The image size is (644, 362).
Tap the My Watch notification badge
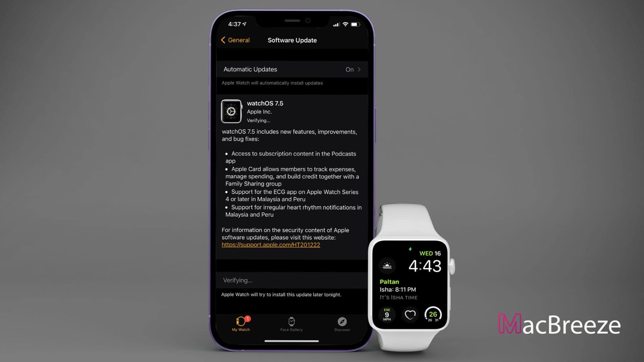click(x=247, y=318)
